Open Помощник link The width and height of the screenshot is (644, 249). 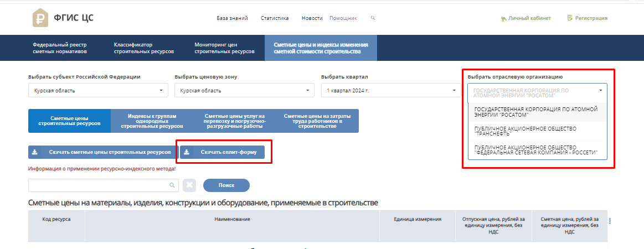coord(343,18)
